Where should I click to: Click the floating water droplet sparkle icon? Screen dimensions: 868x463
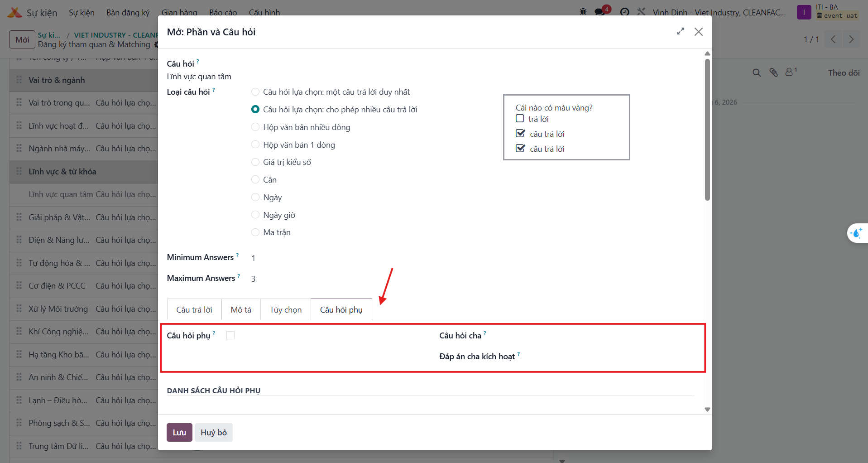[x=857, y=233]
